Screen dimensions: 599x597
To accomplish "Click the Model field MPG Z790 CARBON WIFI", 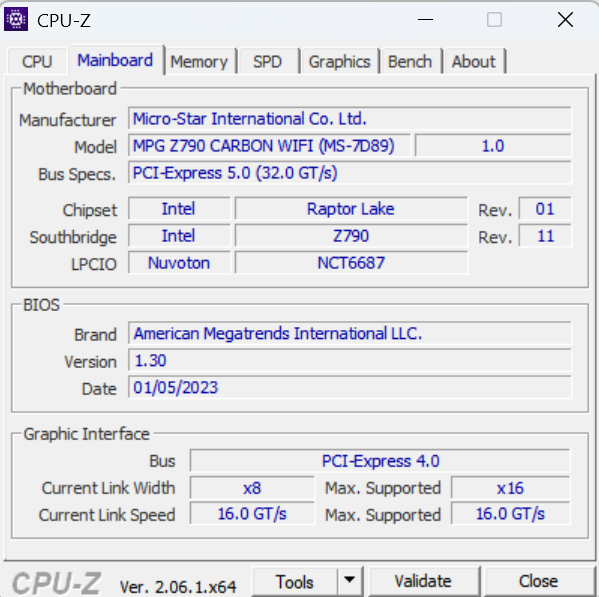I will tap(269, 146).
